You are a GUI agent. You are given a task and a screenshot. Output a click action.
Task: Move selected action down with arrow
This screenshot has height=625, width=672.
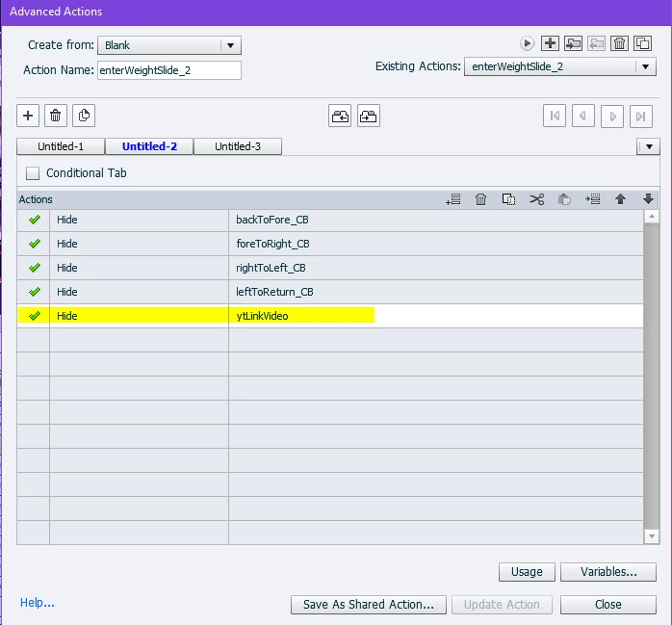(x=648, y=199)
